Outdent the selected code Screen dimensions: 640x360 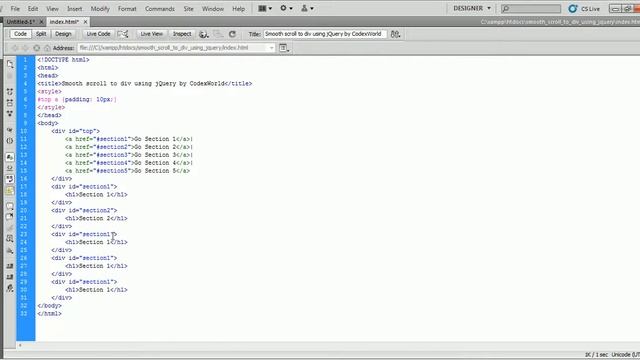point(10,277)
